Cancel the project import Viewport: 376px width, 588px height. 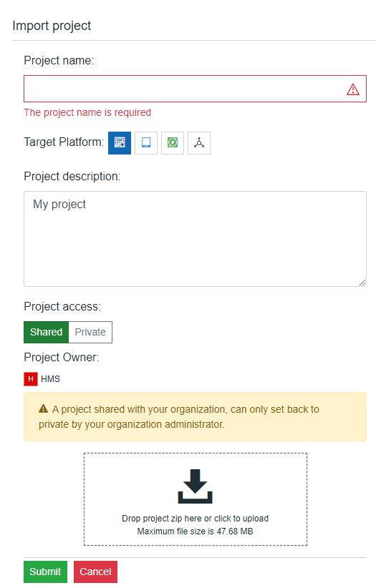click(95, 572)
